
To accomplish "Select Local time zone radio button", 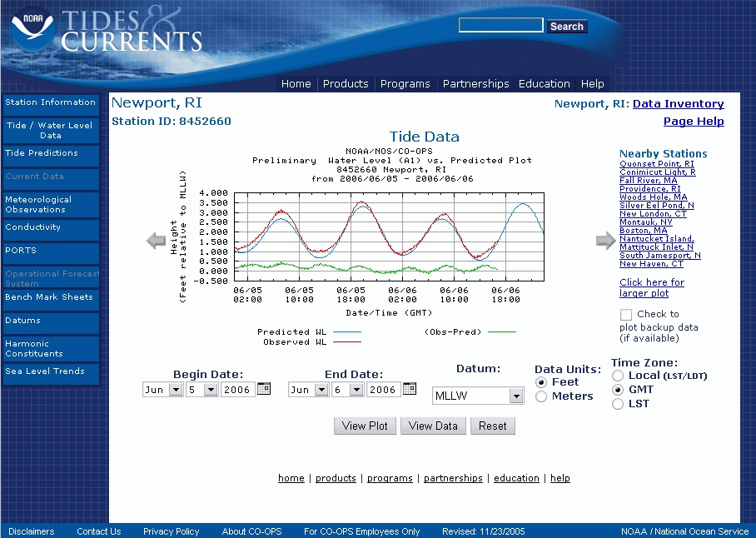I will [x=618, y=376].
